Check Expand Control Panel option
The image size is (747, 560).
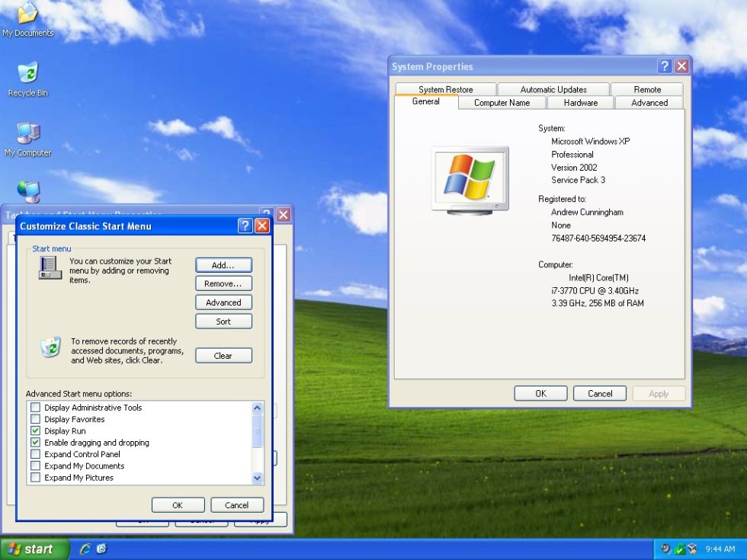pyautogui.click(x=35, y=454)
